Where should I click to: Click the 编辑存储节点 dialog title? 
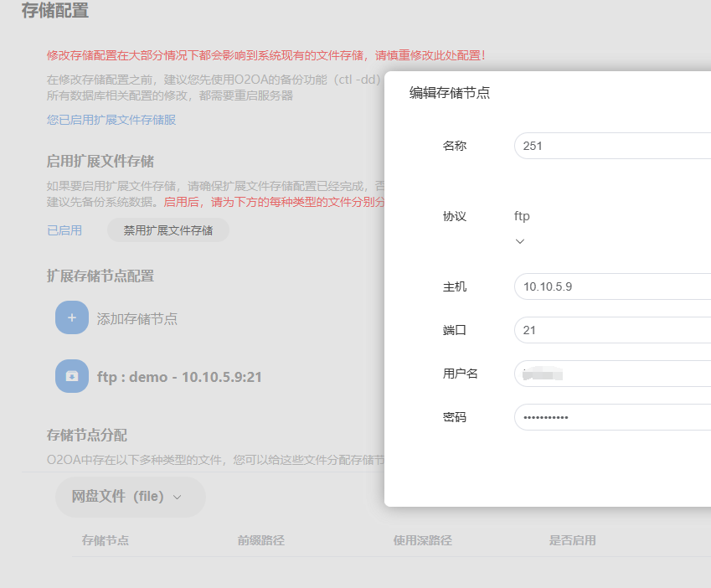[x=450, y=93]
